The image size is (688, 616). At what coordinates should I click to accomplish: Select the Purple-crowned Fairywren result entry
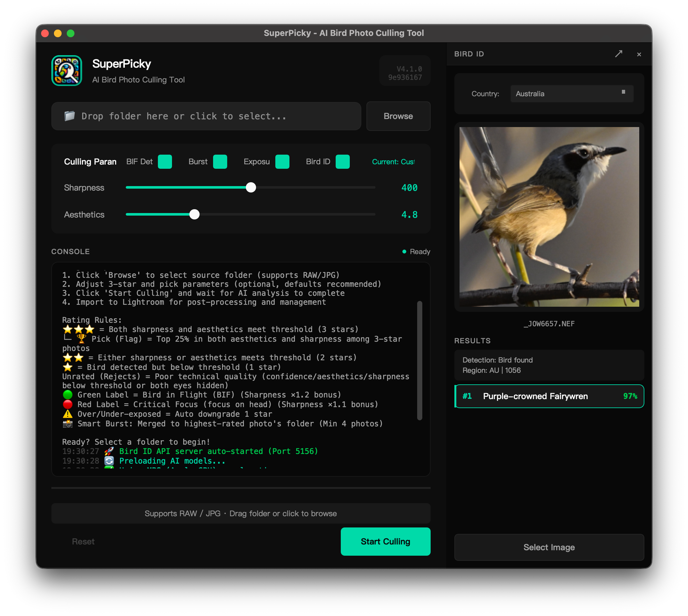(x=549, y=396)
